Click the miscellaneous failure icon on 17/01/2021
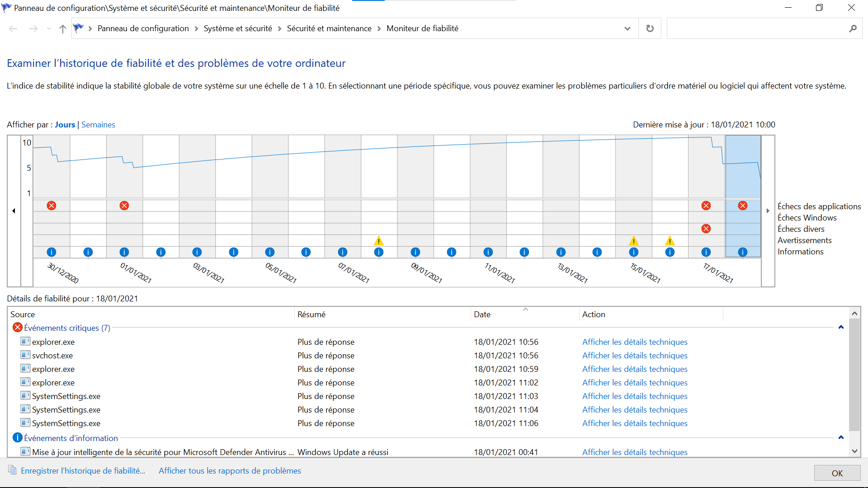868x488 pixels. pos(706,229)
